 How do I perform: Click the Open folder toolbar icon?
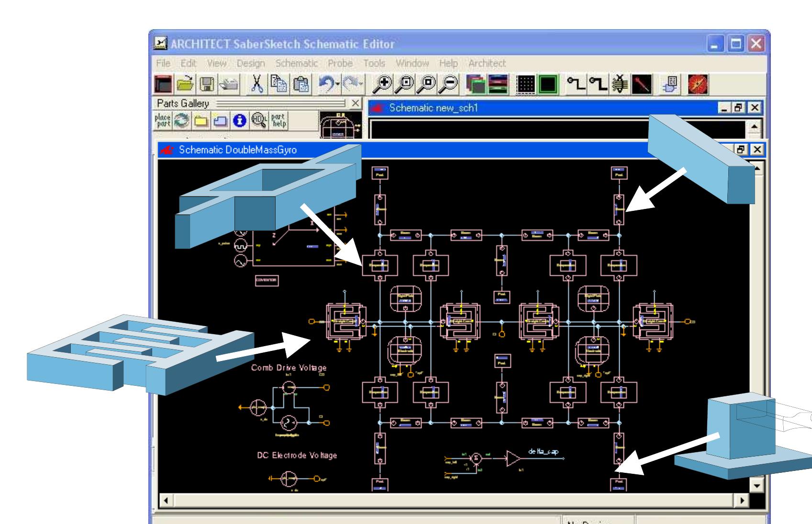pos(185,85)
